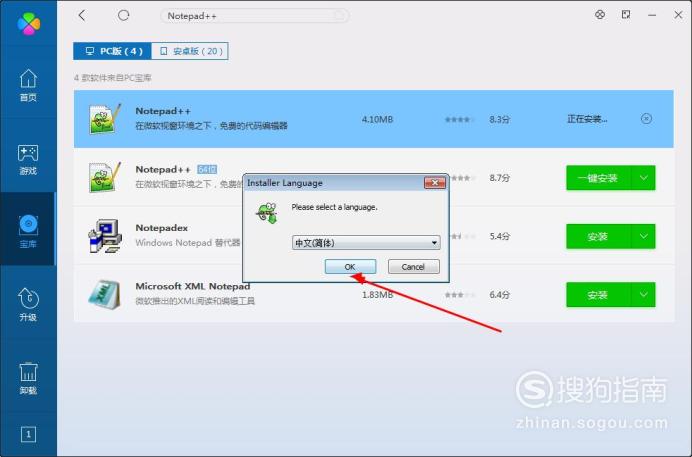
Task: Click Microsoft XML Notepad app icon
Action: pos(105,295)
